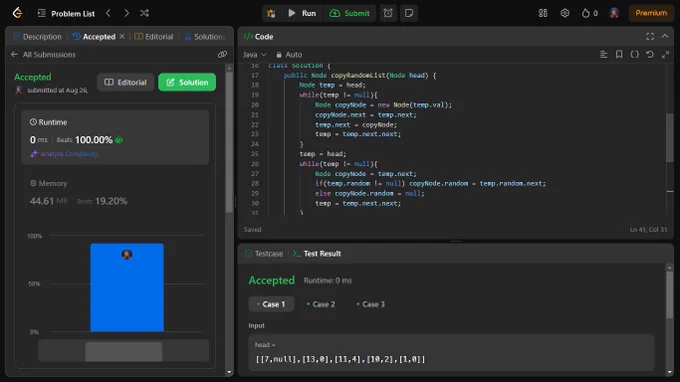Select Case 1 tab
680x382 pixels.
click(271, 304)
